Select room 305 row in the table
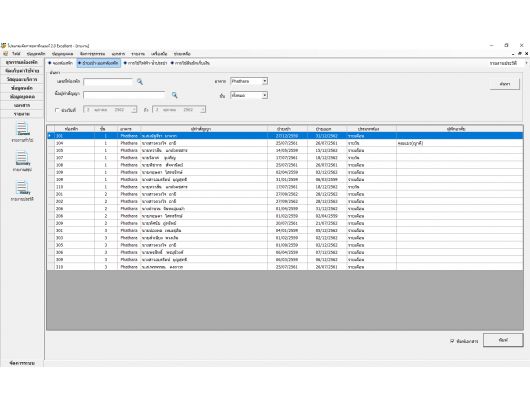Image resolution: width=530 pixels, height=410 pixels. click(x=285, y=245)
